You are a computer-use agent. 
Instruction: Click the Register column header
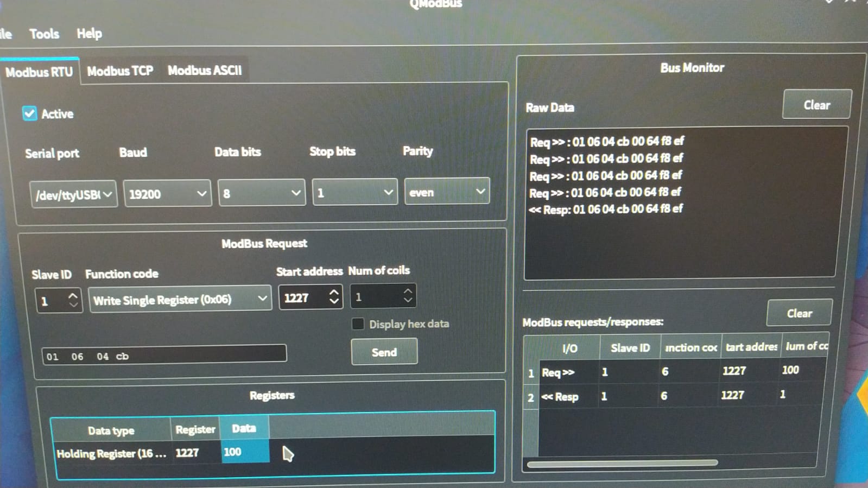[195, 429]
